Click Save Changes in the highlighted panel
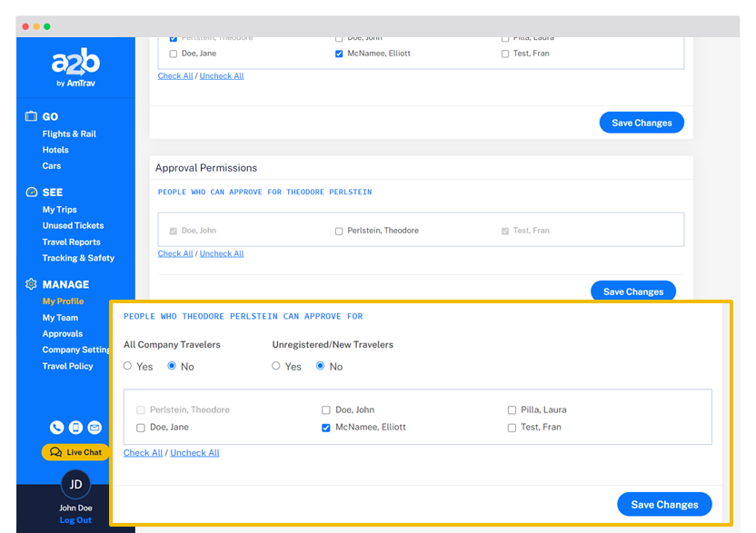The image size is (756, 533). click(x=664, y=505)
